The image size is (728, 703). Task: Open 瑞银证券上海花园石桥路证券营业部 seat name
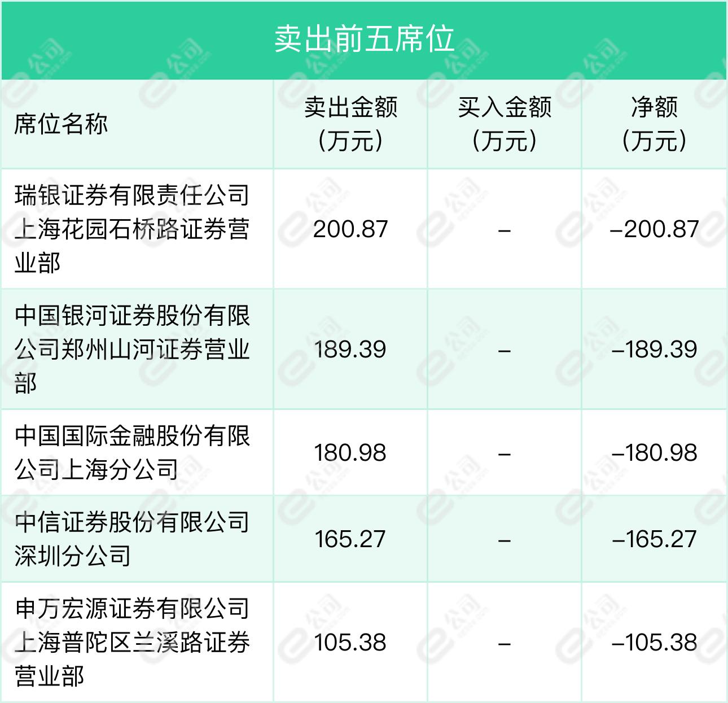point(132,229)
